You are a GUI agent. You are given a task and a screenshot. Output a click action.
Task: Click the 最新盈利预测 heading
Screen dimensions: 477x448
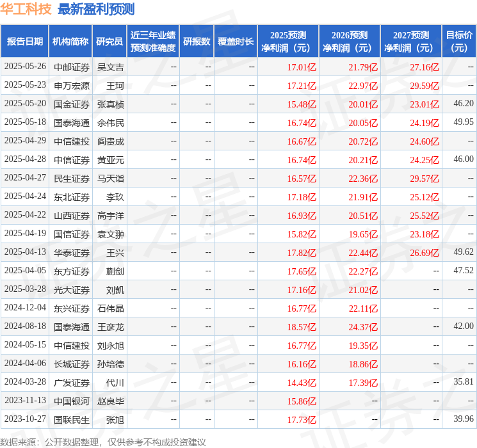point(96,9)
